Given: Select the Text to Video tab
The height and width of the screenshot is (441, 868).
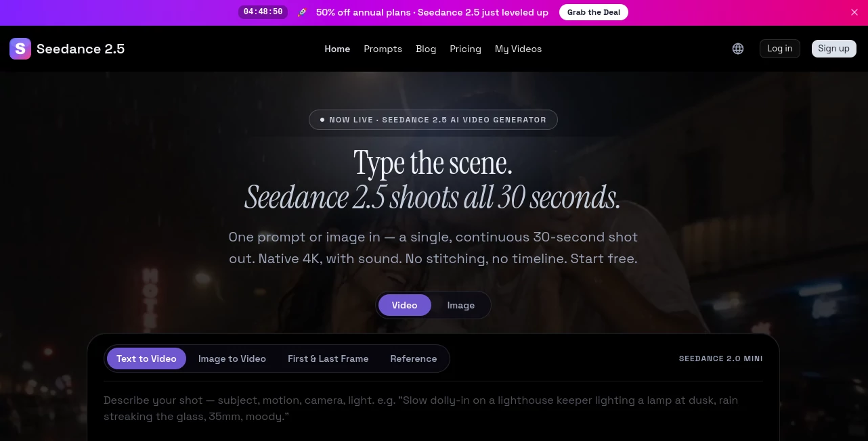Looking at the screenshot, I should [x=146, y=358].
